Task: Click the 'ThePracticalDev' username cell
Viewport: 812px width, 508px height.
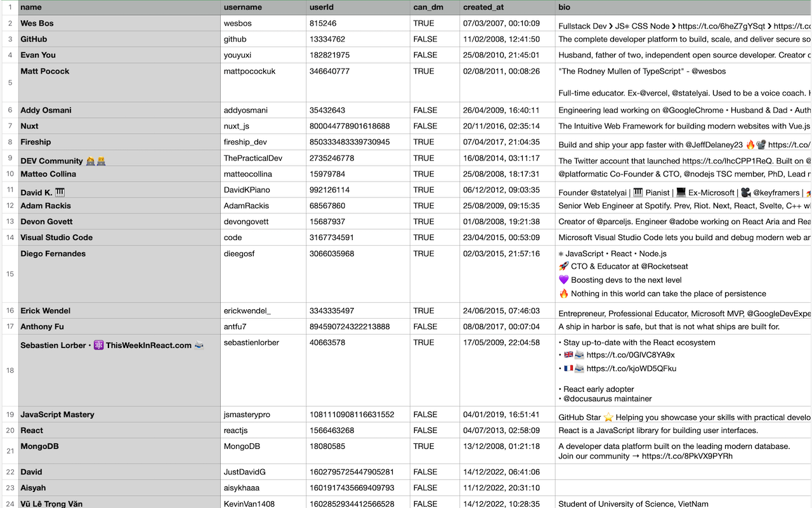Action: click(263, 158)
